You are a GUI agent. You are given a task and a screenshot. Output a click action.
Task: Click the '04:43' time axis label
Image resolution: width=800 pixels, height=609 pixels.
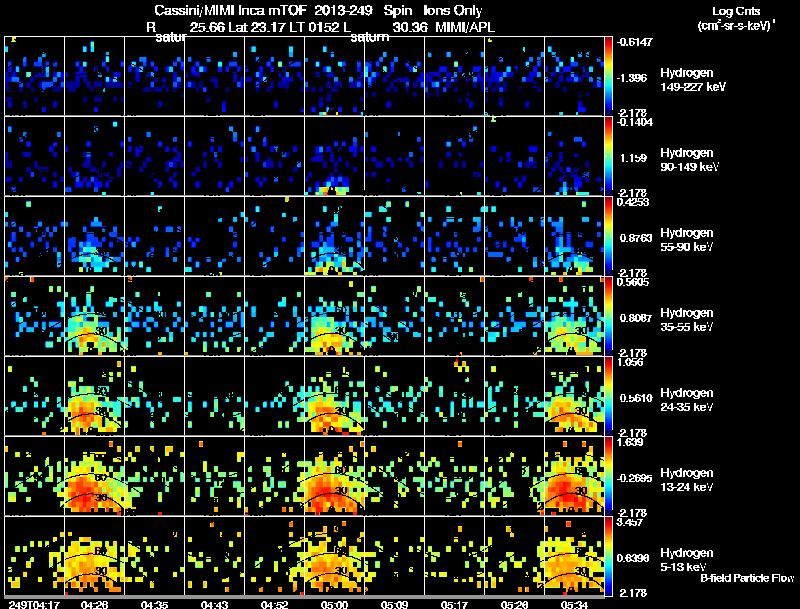[x=214, y=604]
